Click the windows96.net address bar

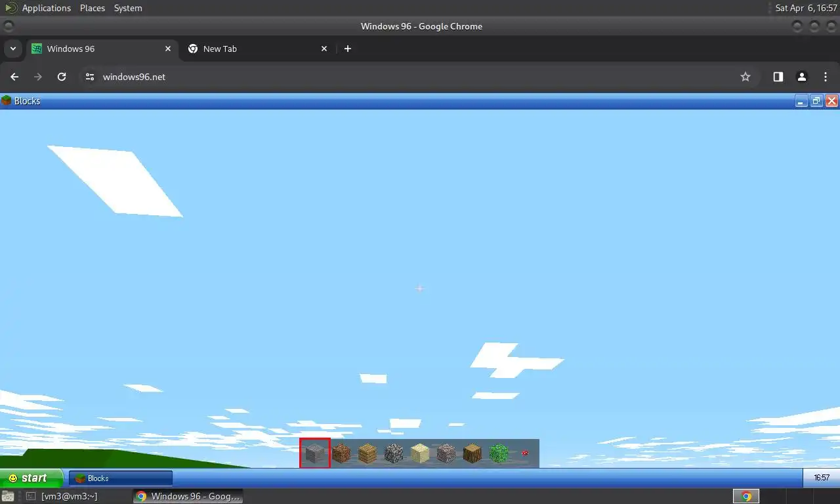pyautogui.click(x=420, y=77)
